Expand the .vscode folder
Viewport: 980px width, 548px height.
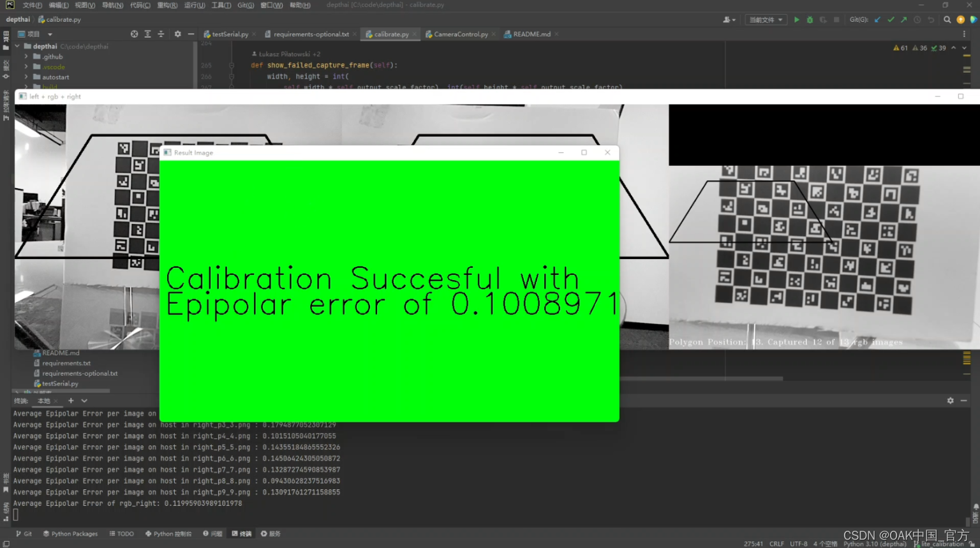point(26,67)
